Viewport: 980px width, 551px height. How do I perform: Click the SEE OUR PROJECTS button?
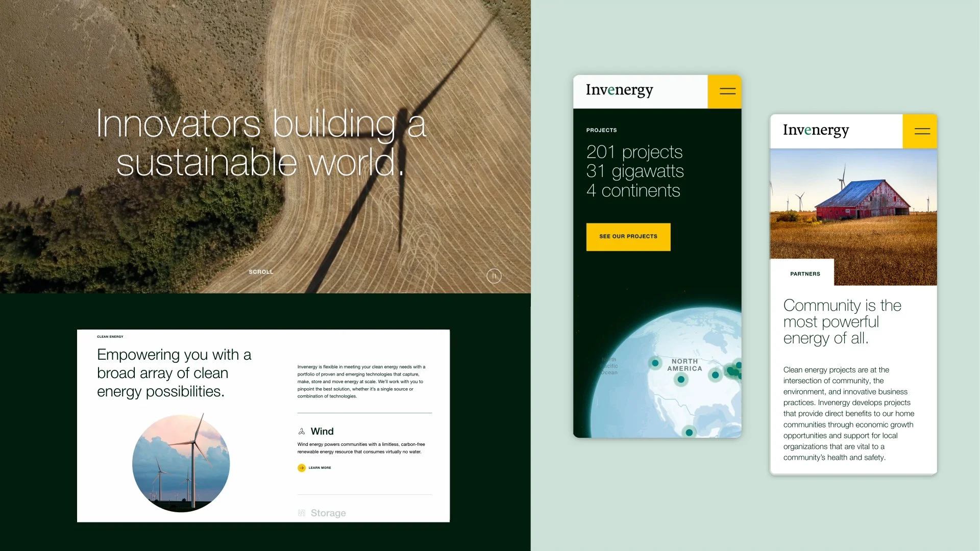(x=628, y=237)
